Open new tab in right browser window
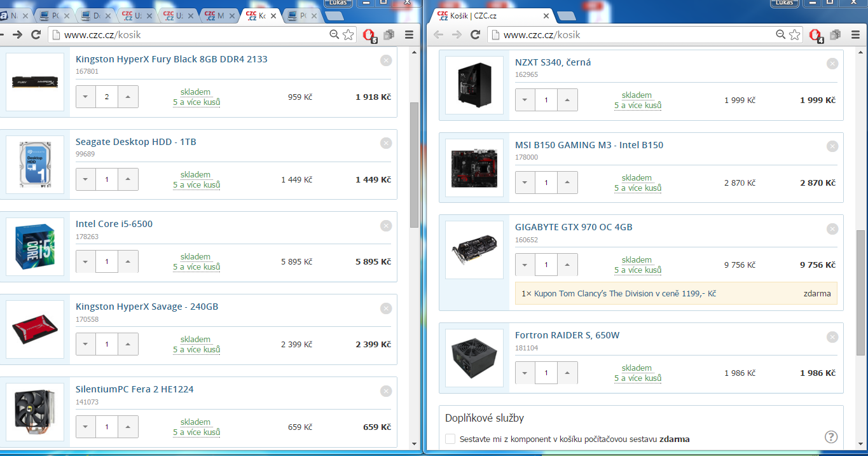Viewport: 868px width, 456px height. pos(565,16)
